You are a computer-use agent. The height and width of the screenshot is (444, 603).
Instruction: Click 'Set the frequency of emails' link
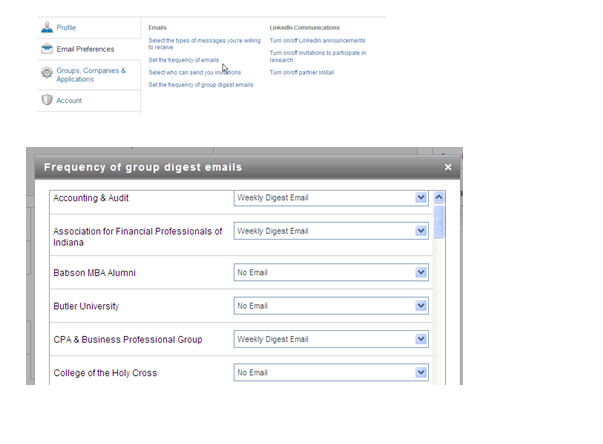pos(183,61)
